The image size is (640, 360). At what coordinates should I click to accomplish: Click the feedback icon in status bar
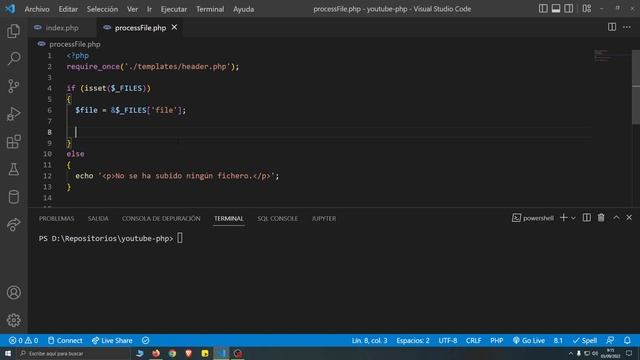point(610,340)
